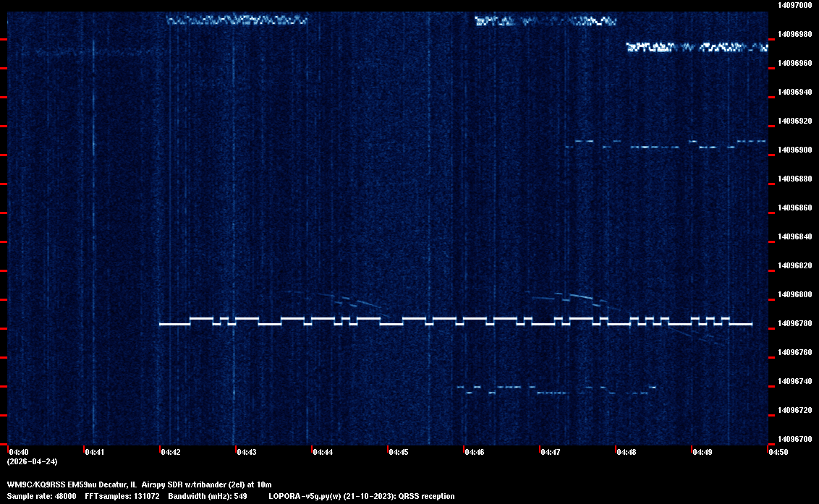Click the (2026-04-24) date label
Image resolution: width=819 pixels, height=504 pixels.
(x=32, y=461)
